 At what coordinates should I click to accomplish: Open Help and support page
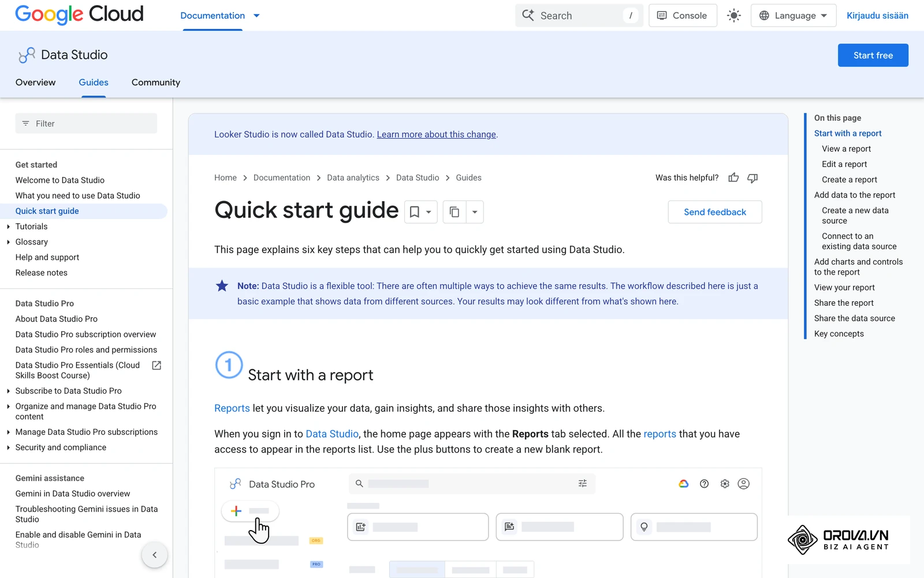[x=47, y=258]
